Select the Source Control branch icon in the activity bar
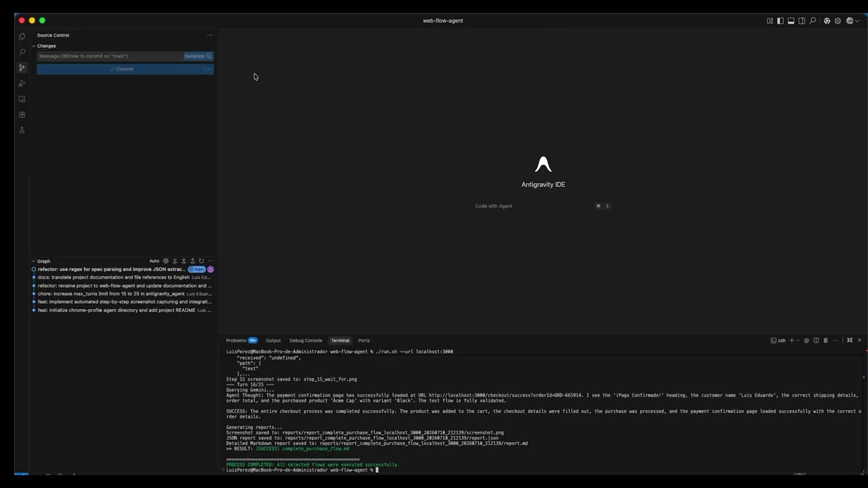The width and height of the screenshot is (868, 488). (x=22, y=68)
